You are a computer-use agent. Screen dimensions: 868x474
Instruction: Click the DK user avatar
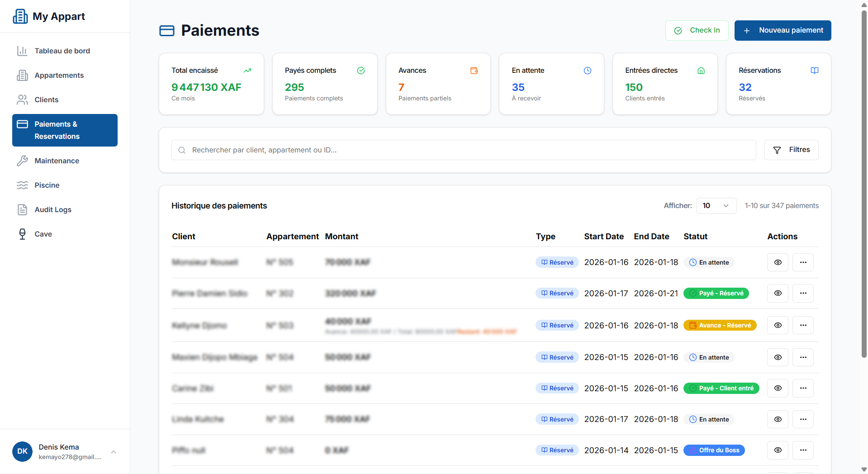pos(22,451)
